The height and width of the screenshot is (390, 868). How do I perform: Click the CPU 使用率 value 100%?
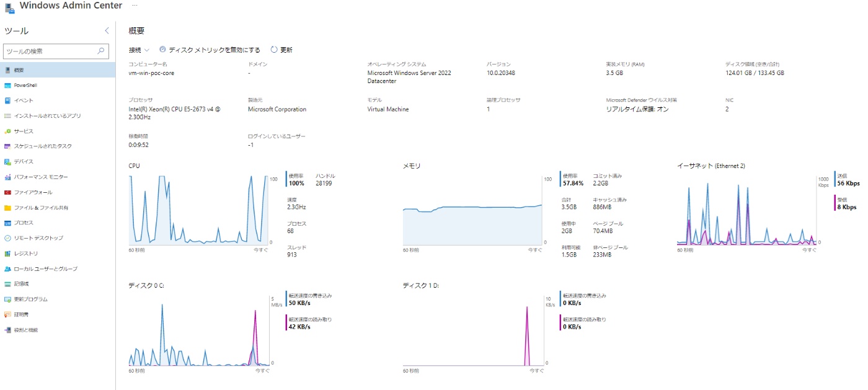(x=296, y=184)
